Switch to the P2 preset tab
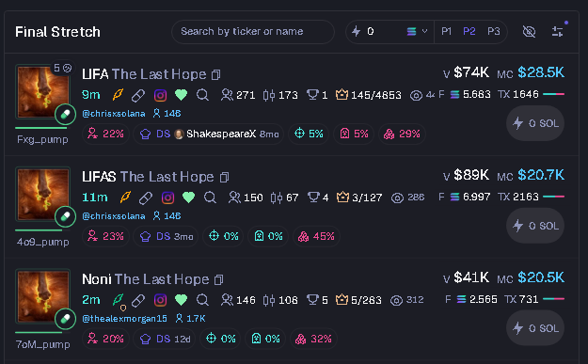 [x=469, y=31]
